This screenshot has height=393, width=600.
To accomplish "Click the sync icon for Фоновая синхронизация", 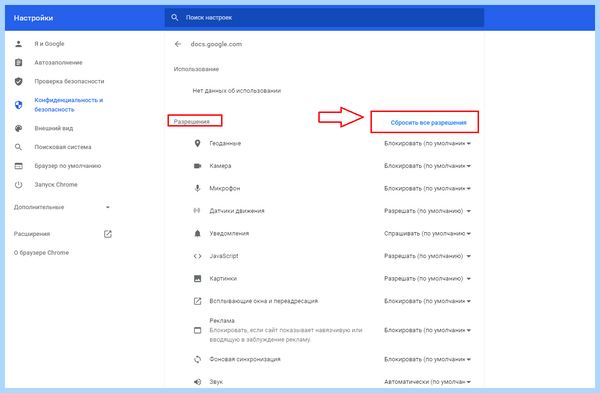I will (197, 359).
